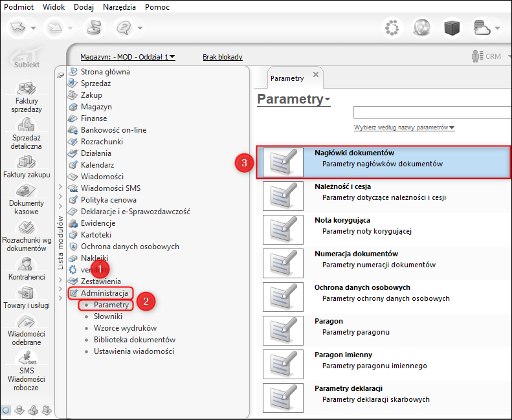Open the Kontrahenci shortcut icon
The width and height of the screenshot is (512, 420).
tap(26, 263)
